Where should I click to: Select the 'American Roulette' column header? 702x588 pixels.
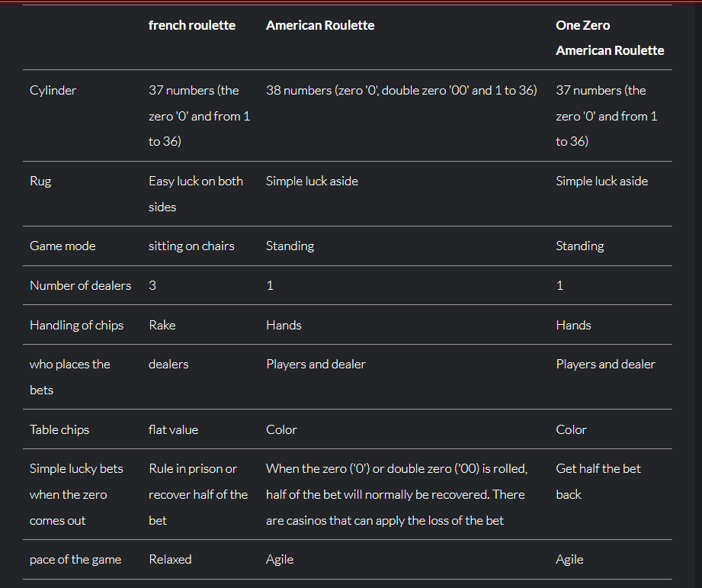pyautogui.click(x=320, y=25)
